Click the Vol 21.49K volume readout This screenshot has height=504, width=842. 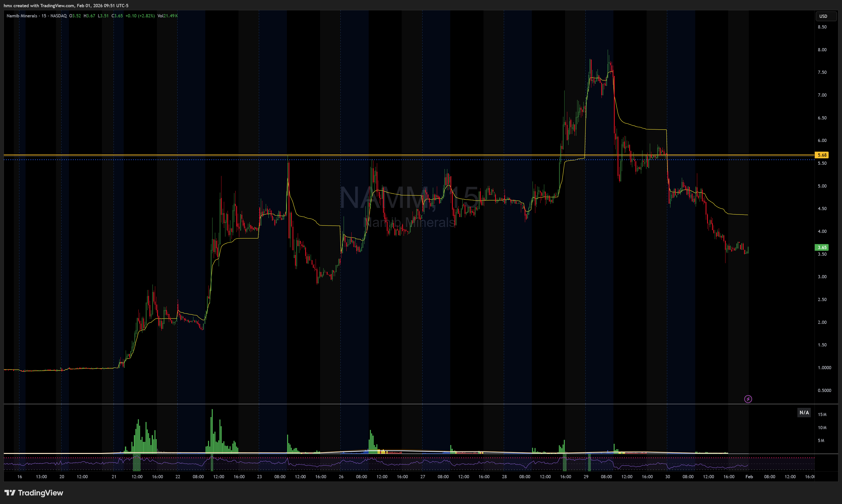pyautogui.click(x=168, y=16)
